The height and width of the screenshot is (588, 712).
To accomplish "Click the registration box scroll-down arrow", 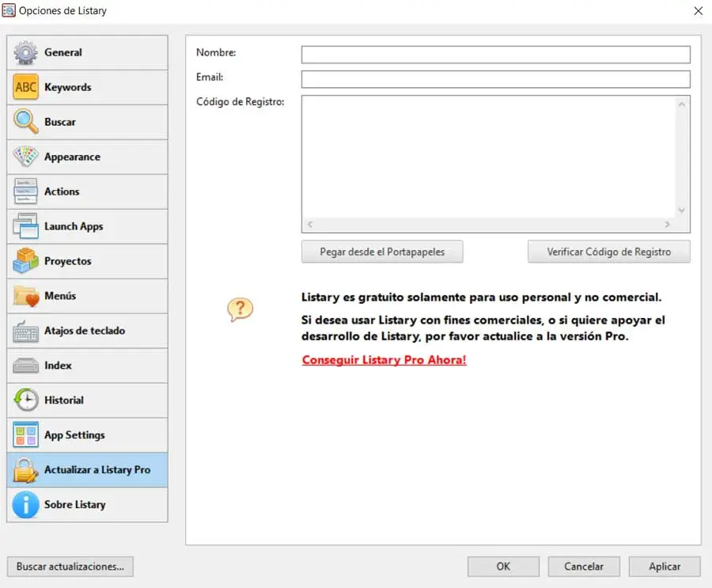I will (682, 210).
